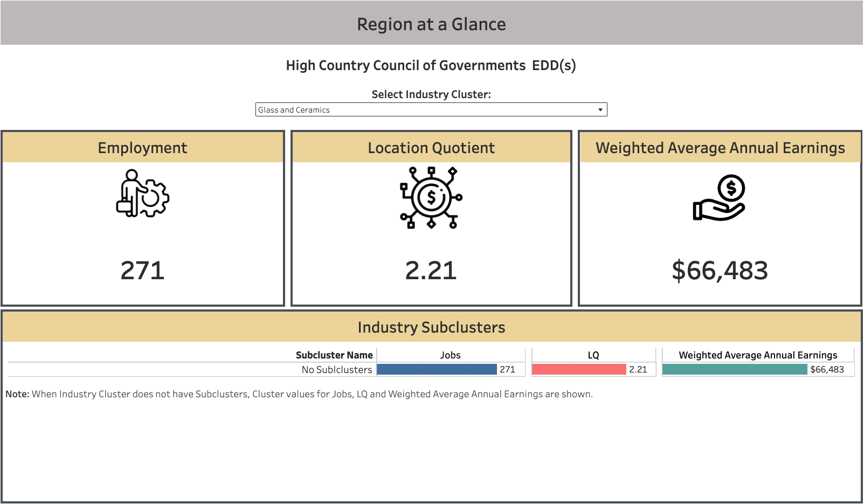Image resolution: width=864 pixels, height=504 pixels.
Task: Click the Location Quotient value 2.21 in the card
Action: pyautogui.click(x=431, y=271)
